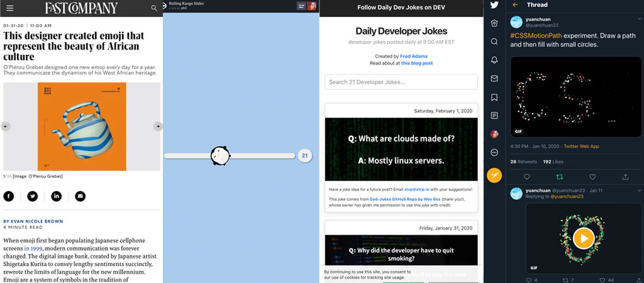The width and height of the screenshot is (644, 283).
Task: Go back using the Thread arrow
Action: 516,5
